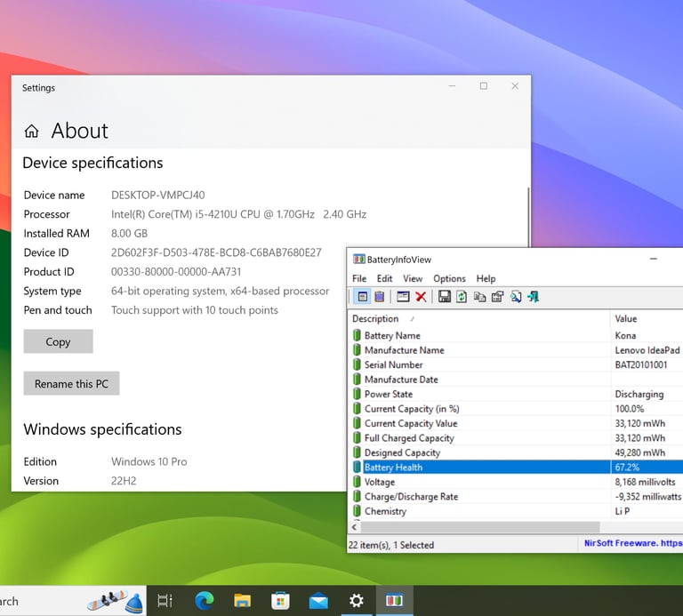Click the battery icon beside Chemistry

[357, 510]
